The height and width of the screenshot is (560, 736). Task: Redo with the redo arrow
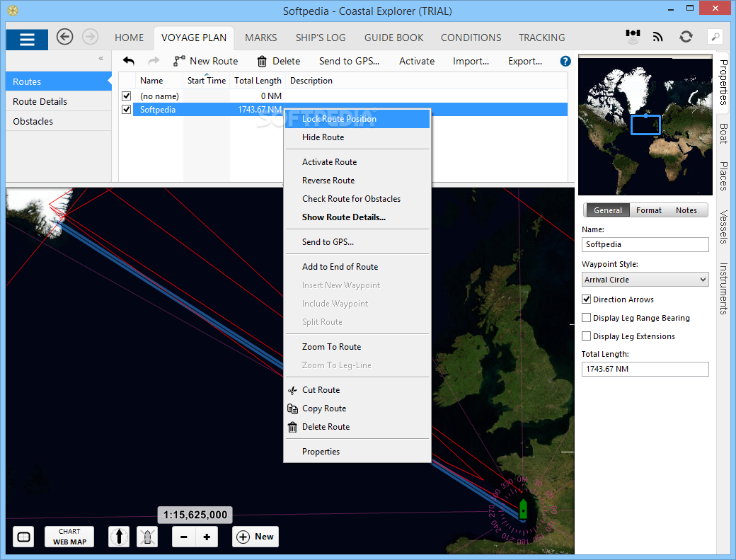pyautogui.click(x=154, y=61)
